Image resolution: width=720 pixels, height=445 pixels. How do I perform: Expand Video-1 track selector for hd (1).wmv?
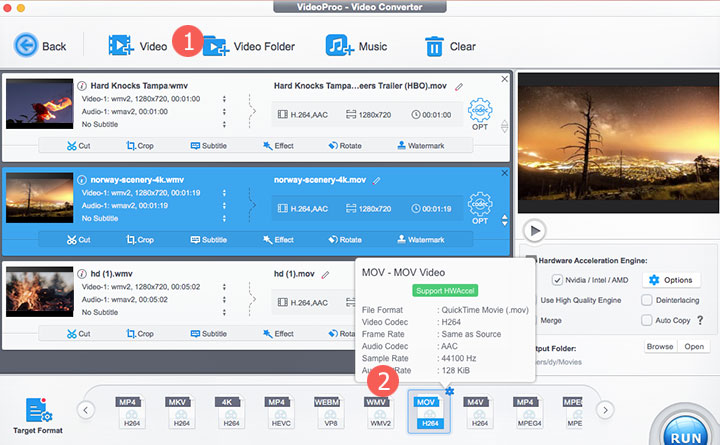pos(224,287)
